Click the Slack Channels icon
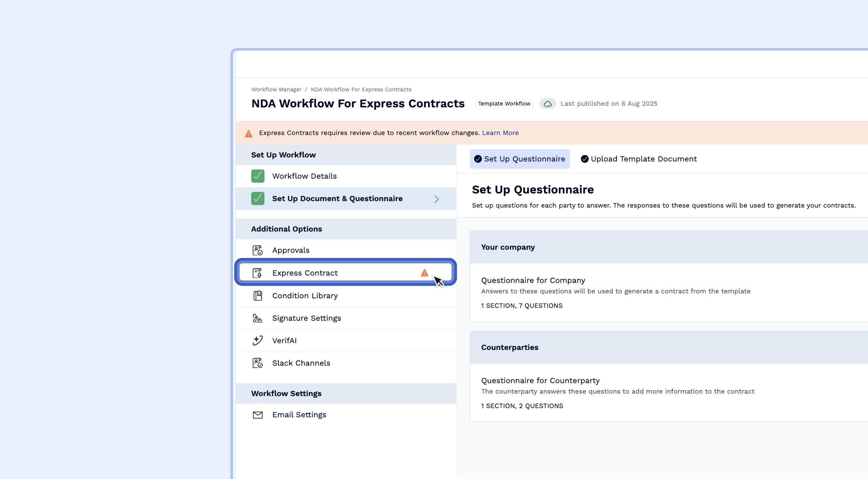The height and width of the screenshot is (479, 868). [x=257, y=363]
